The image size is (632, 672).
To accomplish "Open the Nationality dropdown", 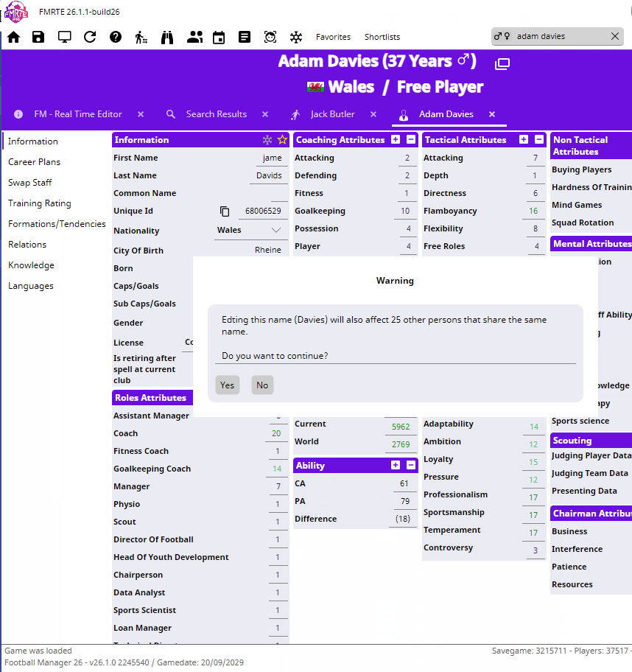I will 250,230.
